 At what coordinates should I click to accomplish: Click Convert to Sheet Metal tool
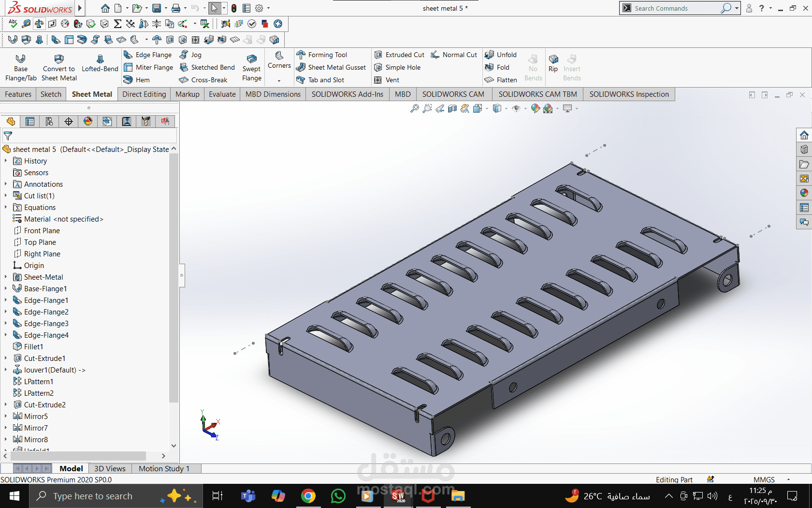coord(59,68)
